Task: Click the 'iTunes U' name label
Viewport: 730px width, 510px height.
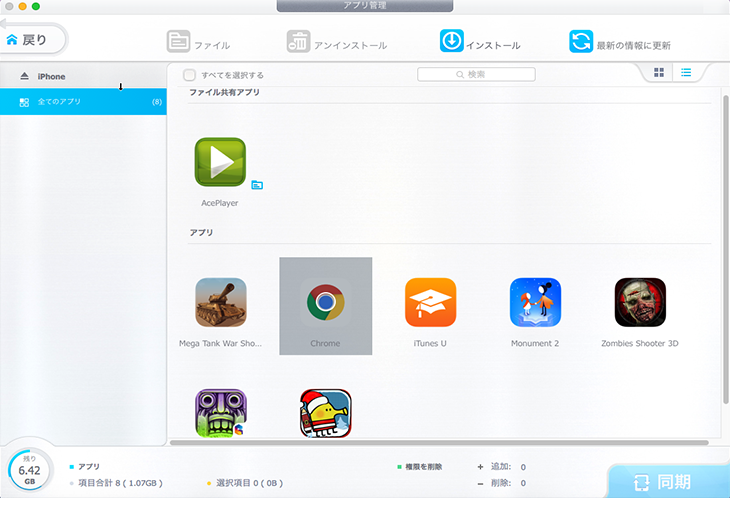Action: tap(430, 343)
